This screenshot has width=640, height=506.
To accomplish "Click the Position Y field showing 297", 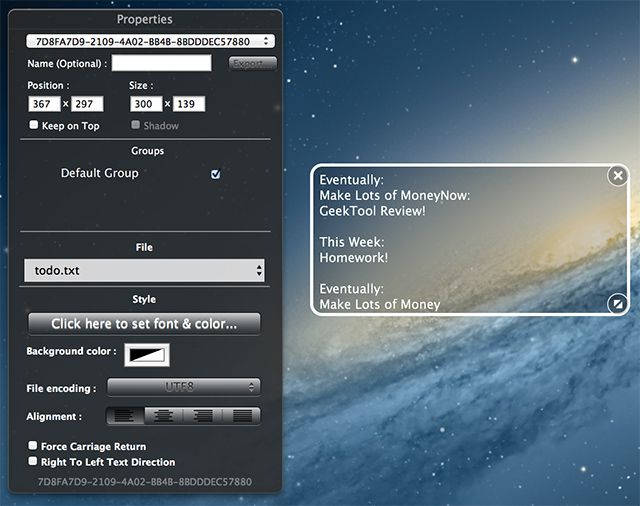I will click(87, 104).
